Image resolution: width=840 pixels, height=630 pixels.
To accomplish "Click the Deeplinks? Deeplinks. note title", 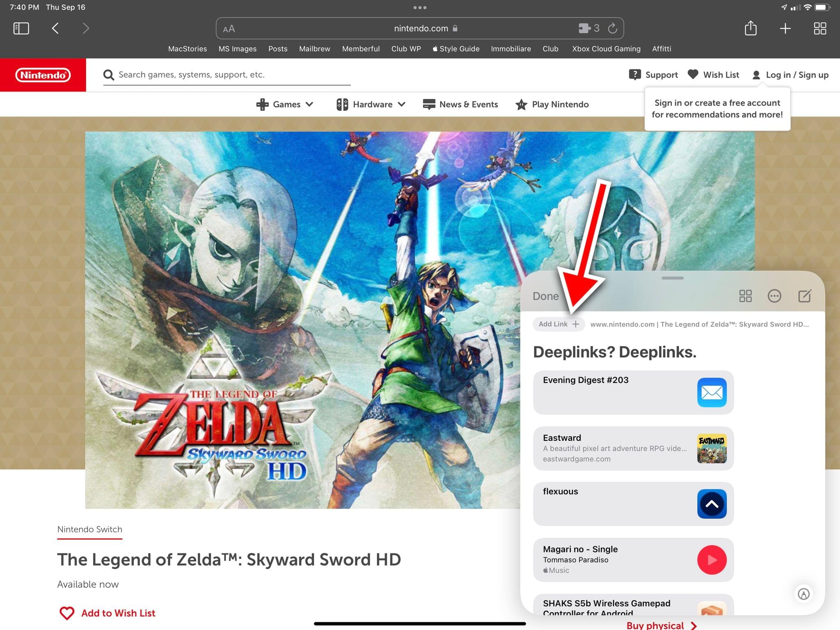I will click(x=614, y=352).
